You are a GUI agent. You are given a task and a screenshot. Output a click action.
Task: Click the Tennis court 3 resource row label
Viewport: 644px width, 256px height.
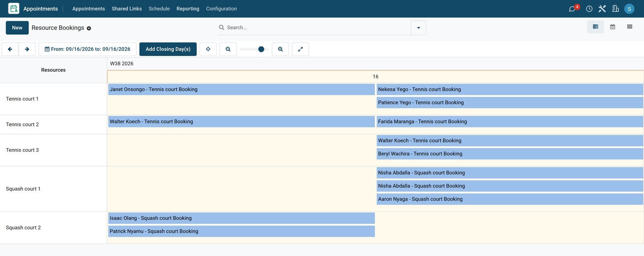(x=23, y=150)
